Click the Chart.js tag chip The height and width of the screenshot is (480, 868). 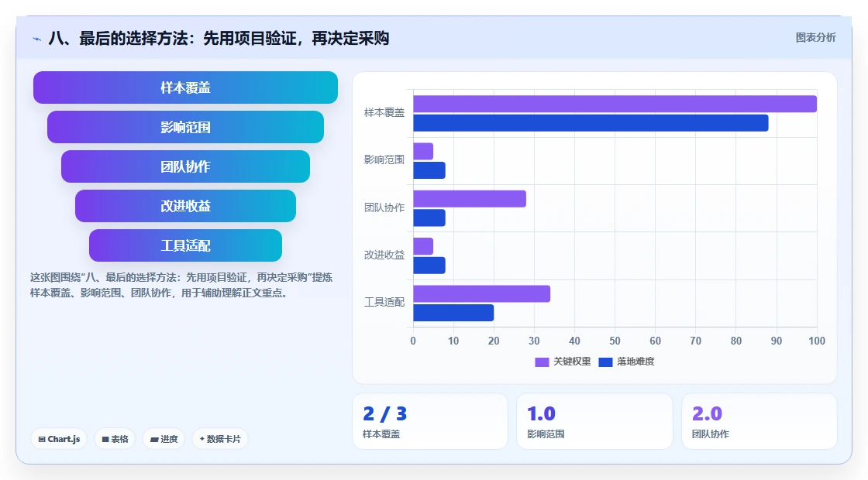point(59,439)
